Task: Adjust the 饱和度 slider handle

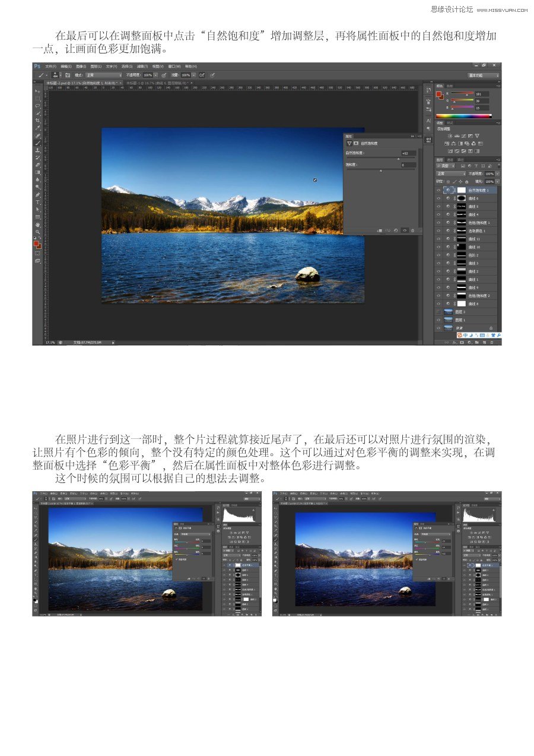Action: 381,171
